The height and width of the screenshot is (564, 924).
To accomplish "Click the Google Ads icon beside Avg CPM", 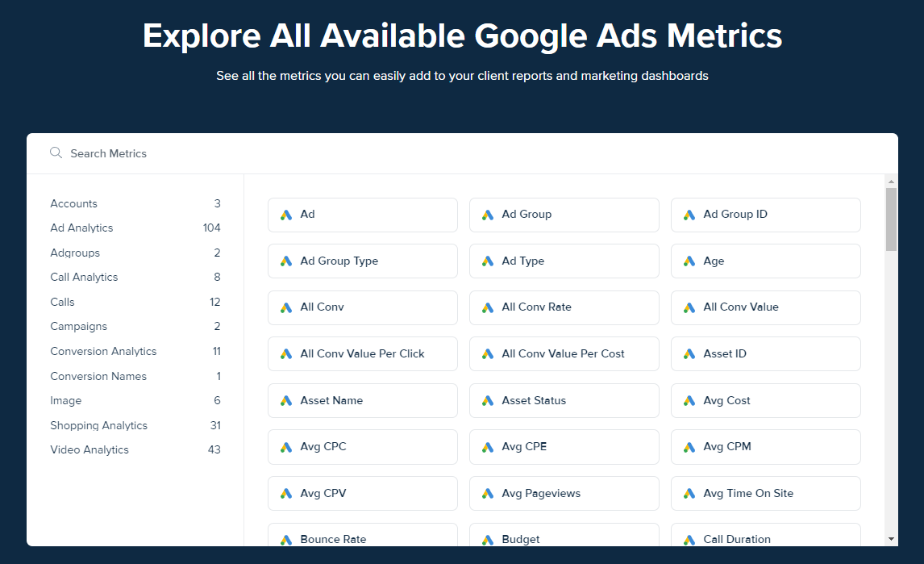I will (689, 447).
